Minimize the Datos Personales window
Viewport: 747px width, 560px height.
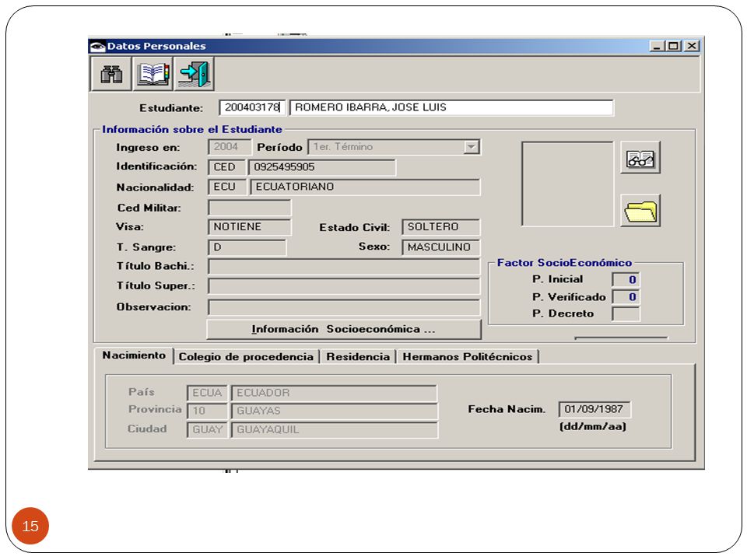pos(658,46)
